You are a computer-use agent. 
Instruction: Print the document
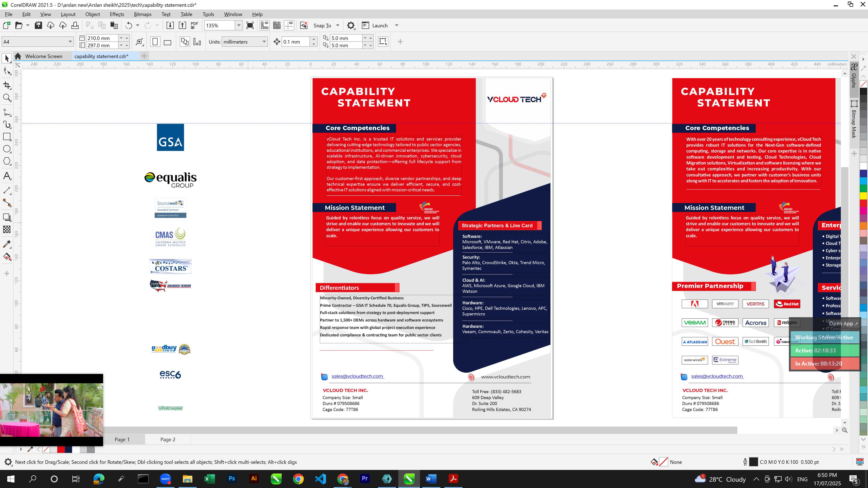[x=75, y=25]
